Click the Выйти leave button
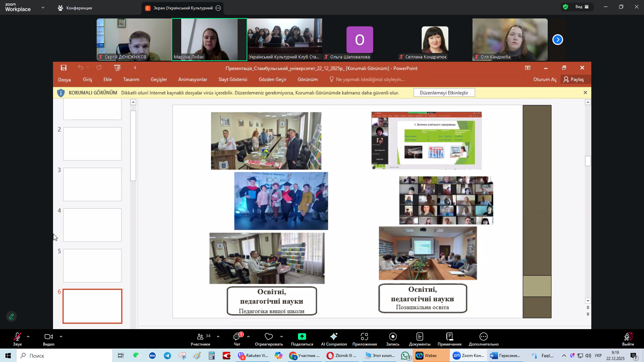This screenshot has height=362, width=644. coord(628,339)
